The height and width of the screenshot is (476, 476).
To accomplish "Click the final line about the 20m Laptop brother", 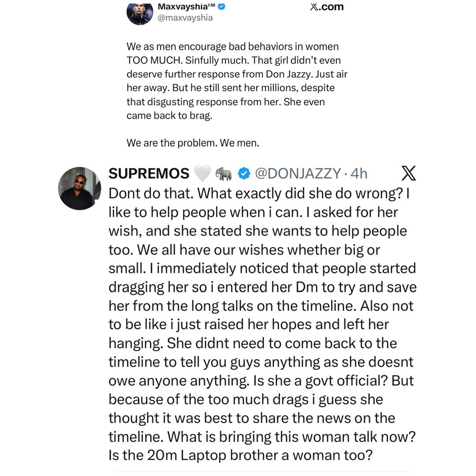I will click(x=240, y=455).
